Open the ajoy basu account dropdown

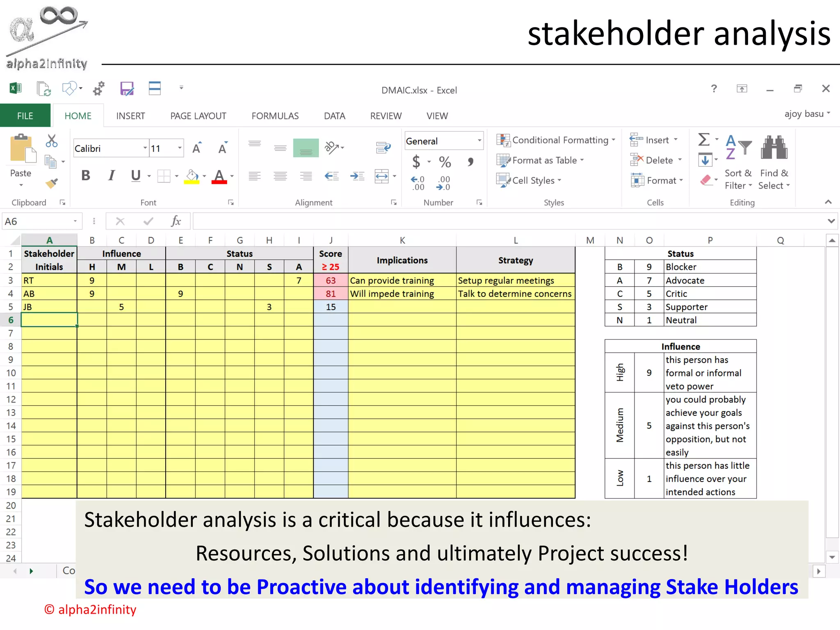(x=807, y=114)
